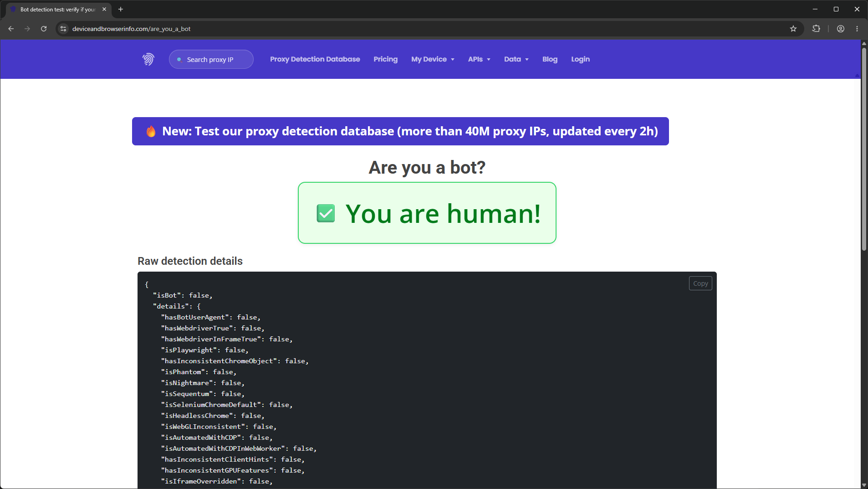Screen dimensions: 868x489
Task: Click the "You are human!" result text
Action: [443, 213]
